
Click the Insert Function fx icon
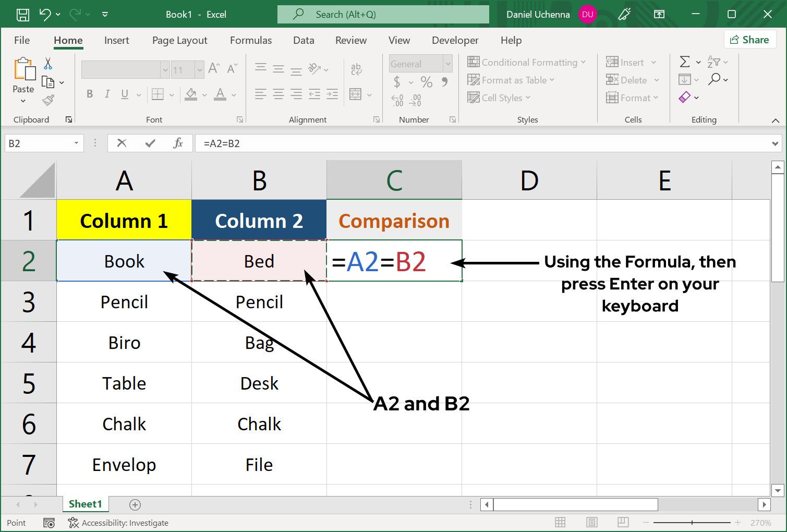click(x=178, y=143)
